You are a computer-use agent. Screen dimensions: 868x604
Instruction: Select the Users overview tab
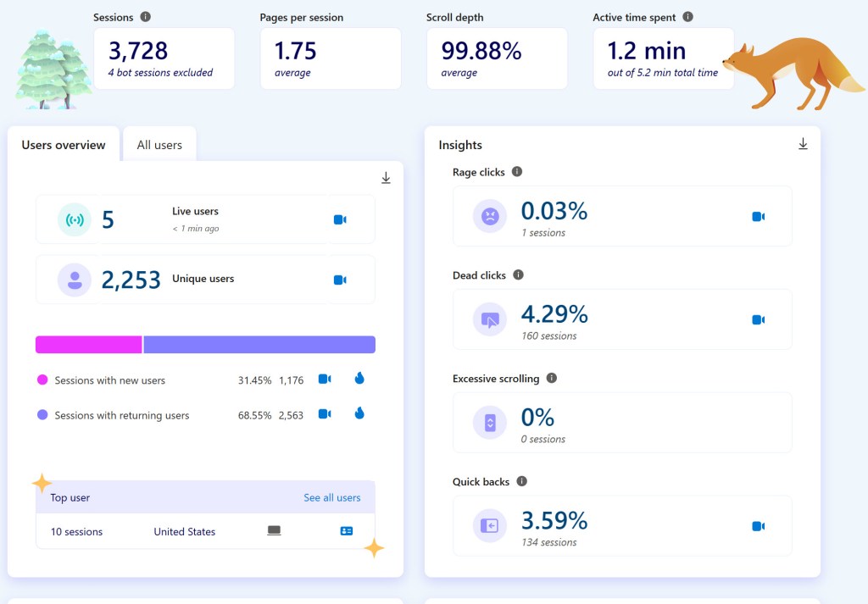pos(64,145)
